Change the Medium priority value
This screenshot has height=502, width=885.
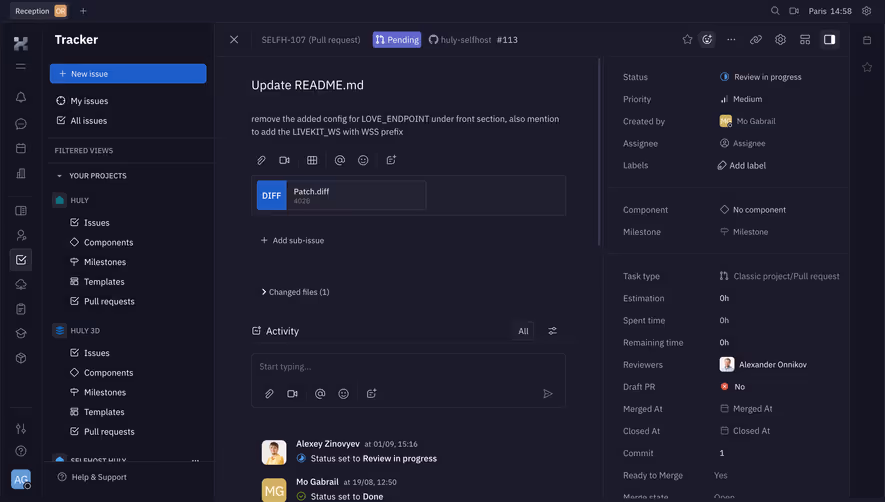[741, 99]
